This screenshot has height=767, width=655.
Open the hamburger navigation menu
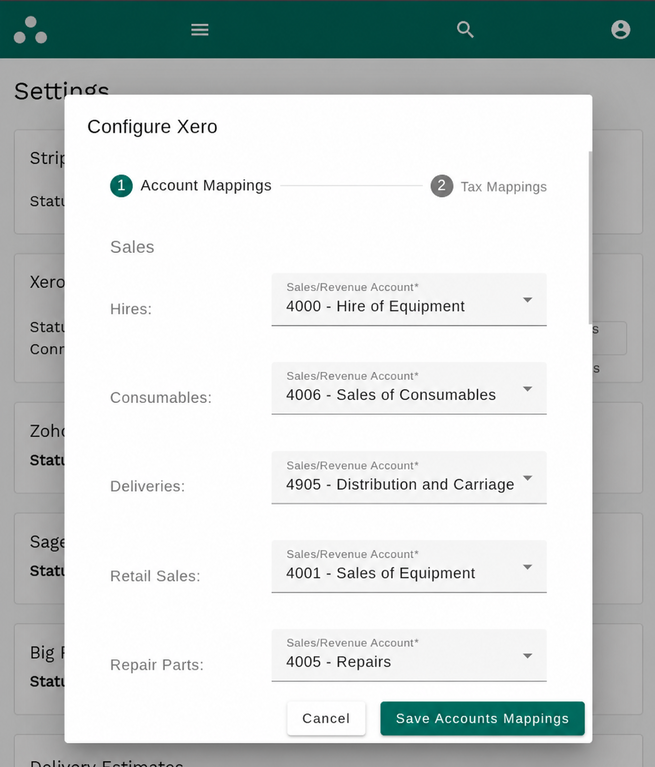pyautogui.click(x=200, y=30)
